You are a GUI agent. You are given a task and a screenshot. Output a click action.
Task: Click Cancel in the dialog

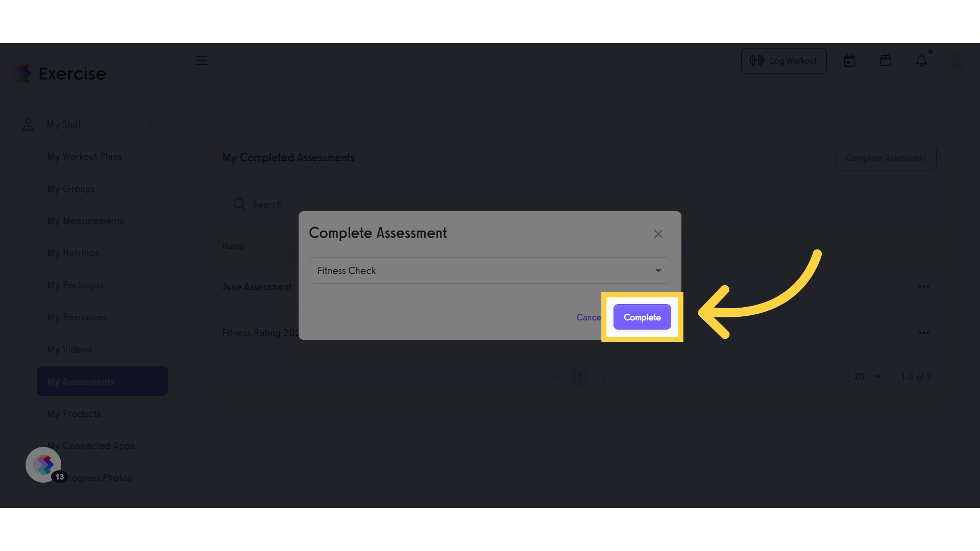(589, 317)
